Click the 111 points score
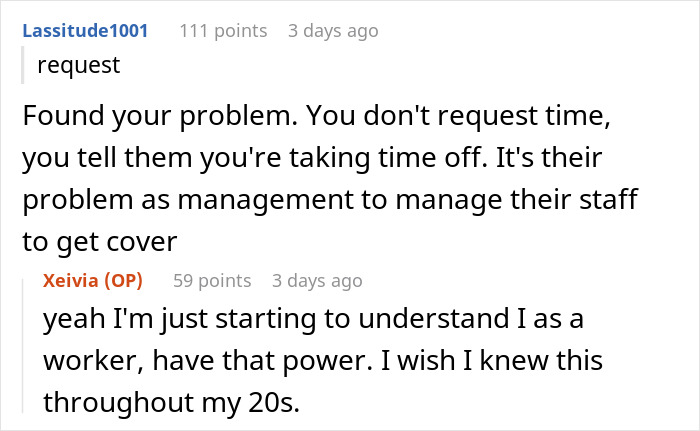This screenshot has width=700, height=431. click(x=223, y=31)
